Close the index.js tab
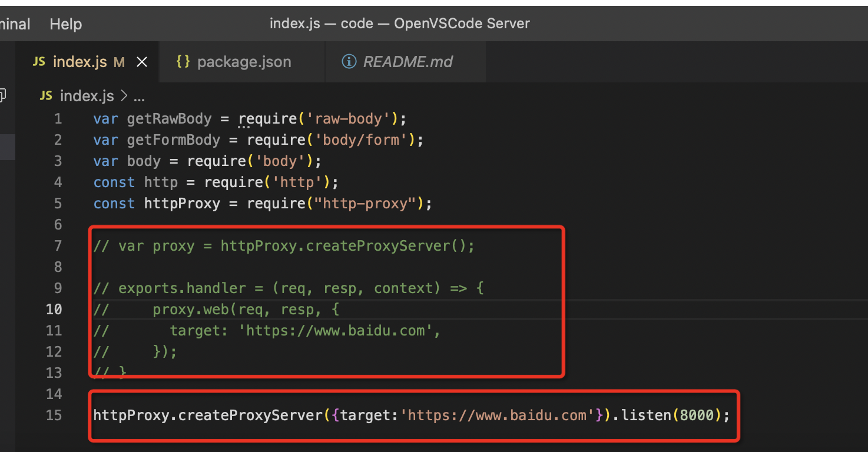868x452 pixels. pos(142,62)
